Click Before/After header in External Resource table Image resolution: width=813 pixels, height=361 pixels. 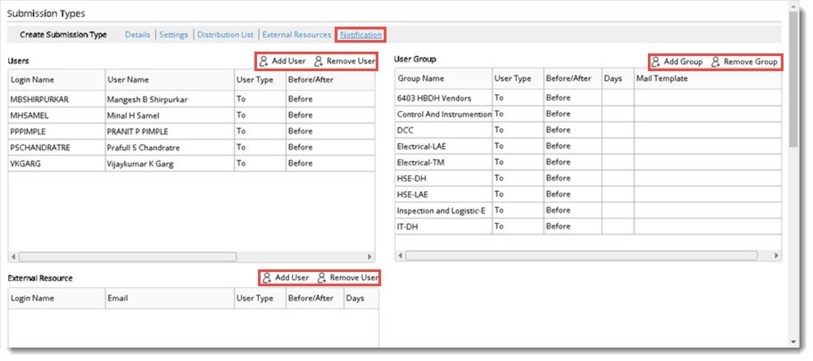point(315,298)
